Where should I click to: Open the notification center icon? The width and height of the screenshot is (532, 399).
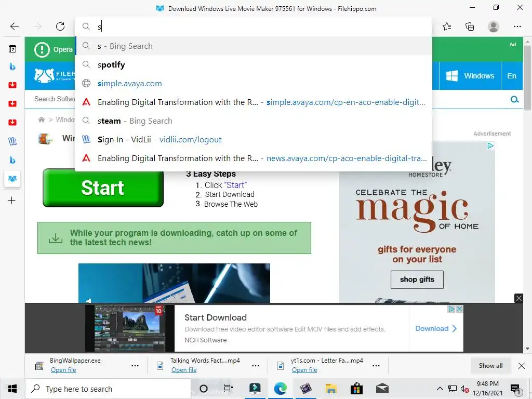pyautogui.click(x=515, y=389)
